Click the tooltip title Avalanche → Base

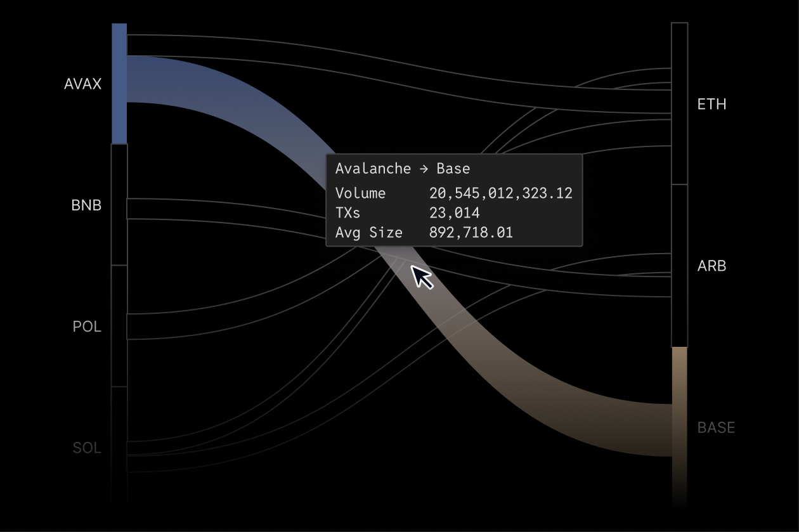(403, 169)
